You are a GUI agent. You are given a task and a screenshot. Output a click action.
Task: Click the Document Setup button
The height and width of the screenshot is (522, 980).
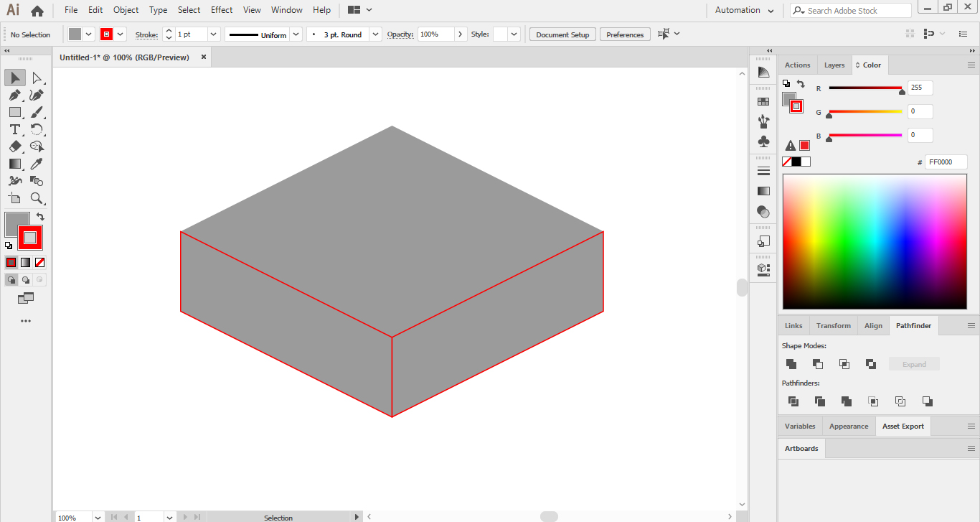[x=562, y=34]
